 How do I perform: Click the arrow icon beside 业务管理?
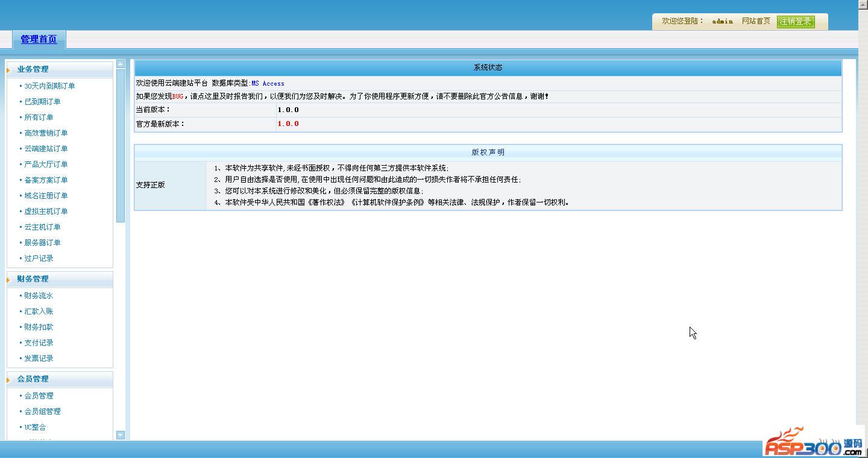pyautogui.click(x=8, y=71)
